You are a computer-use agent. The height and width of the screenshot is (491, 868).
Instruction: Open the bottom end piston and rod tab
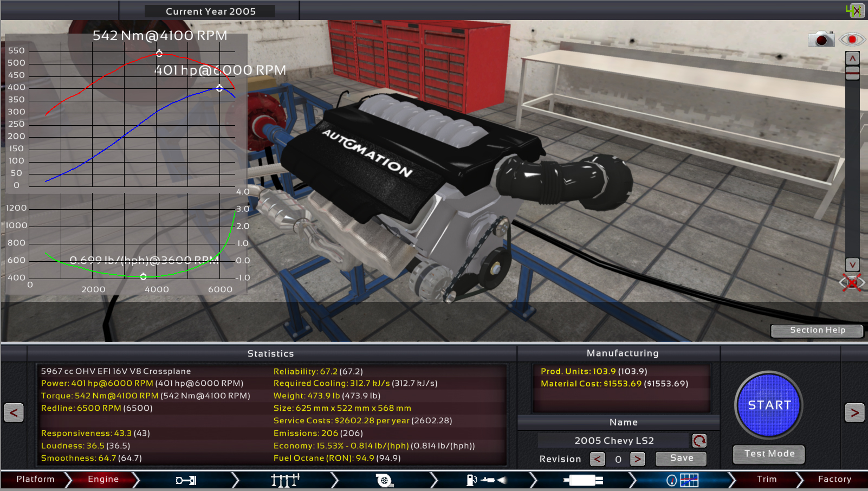tap(186, 480)
